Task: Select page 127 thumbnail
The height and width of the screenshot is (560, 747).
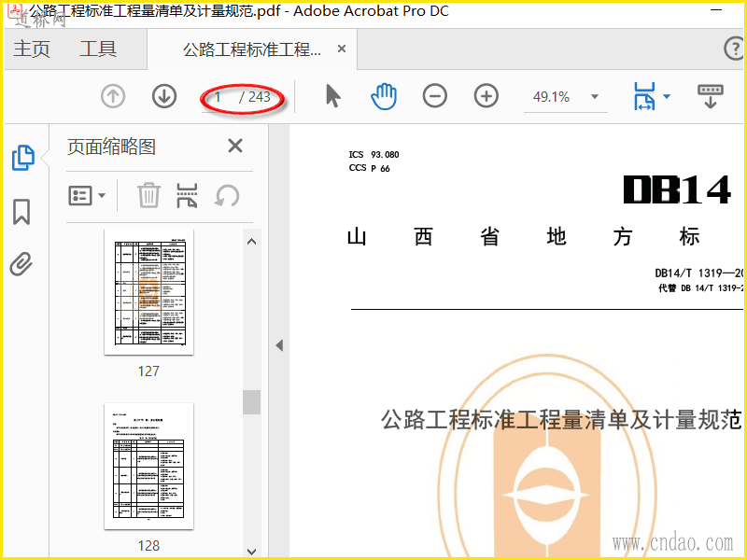Action: coord(148,291)
